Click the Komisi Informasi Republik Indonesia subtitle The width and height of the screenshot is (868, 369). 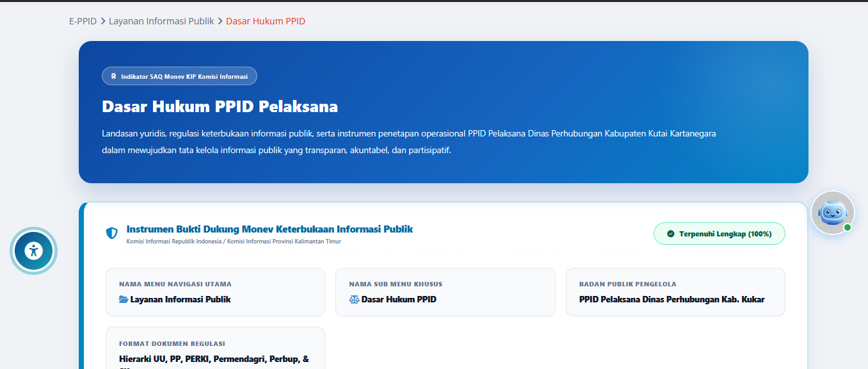point(234,242)
